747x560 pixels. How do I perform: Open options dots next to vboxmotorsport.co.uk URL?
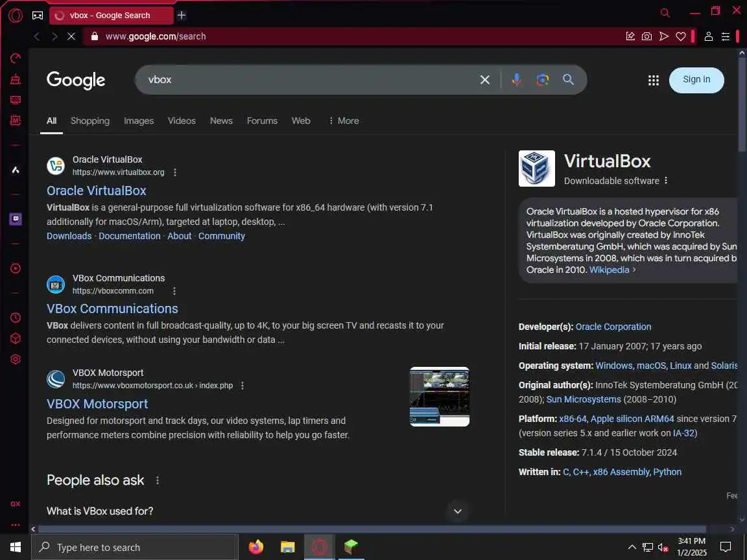click(243, 386)
